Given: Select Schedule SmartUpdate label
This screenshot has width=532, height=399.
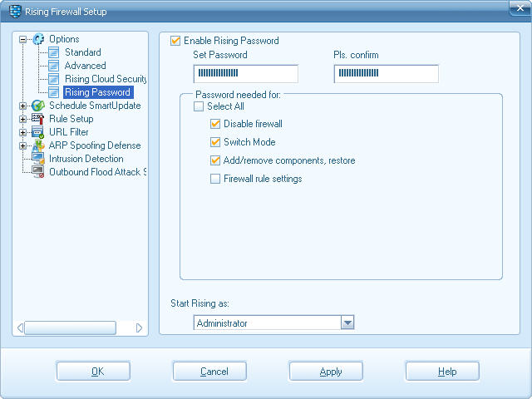Looking at the screenshot, I should (95, 106).
